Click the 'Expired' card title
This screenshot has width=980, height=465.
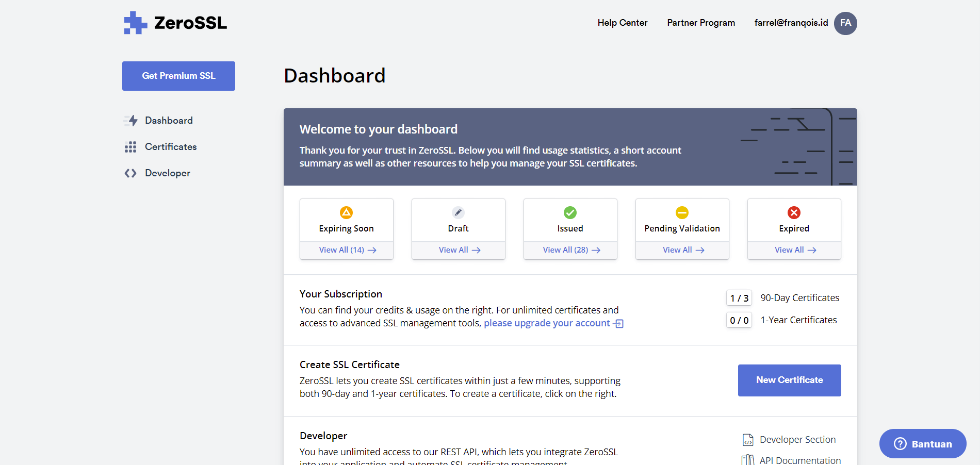(x=794, y=228)
